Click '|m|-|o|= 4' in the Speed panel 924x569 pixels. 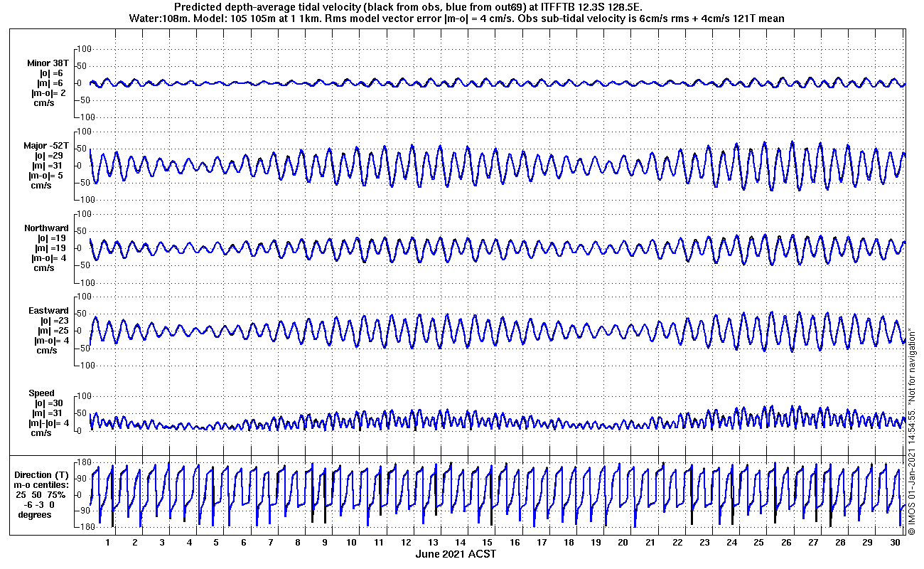point(48,423)
